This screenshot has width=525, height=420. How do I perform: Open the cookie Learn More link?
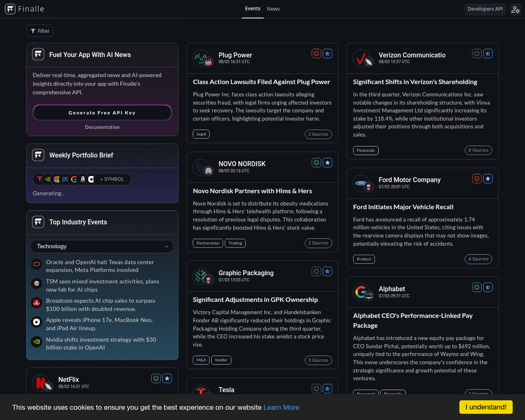tap(281, 407)
